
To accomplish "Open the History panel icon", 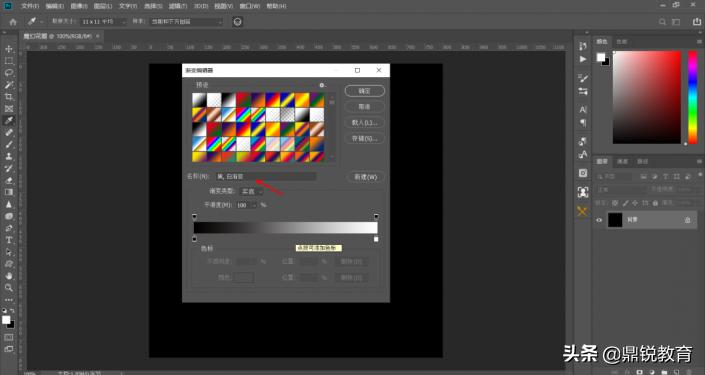I will point(583,46).
